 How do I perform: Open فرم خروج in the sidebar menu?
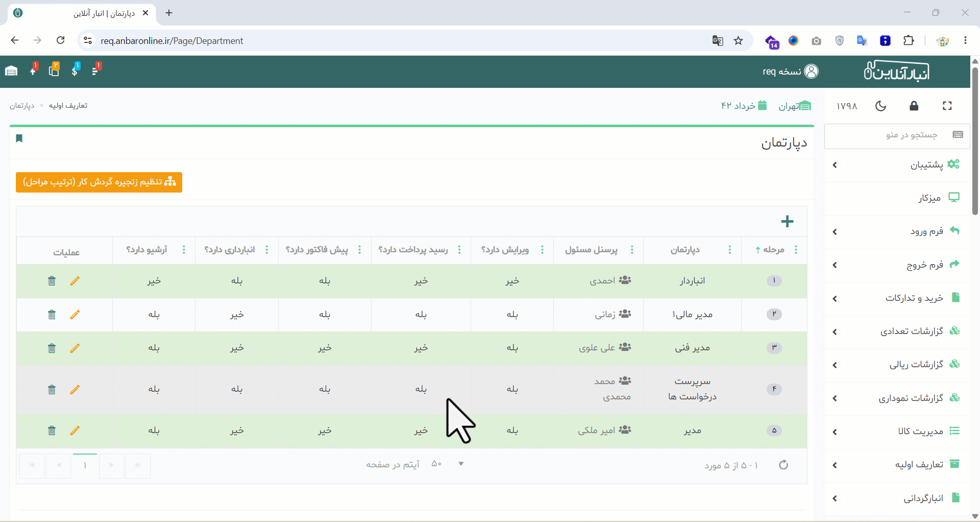pyautogui.click(x=897, y=265)
